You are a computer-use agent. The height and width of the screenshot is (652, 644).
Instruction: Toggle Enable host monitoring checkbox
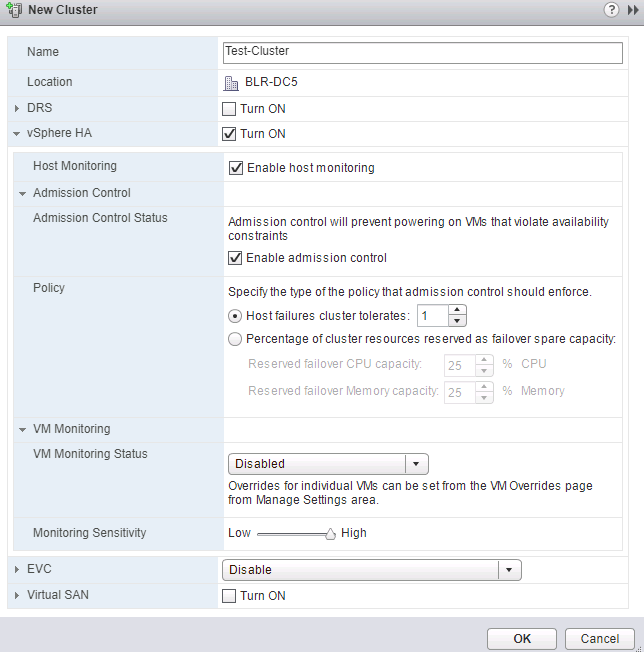[236, 168]
